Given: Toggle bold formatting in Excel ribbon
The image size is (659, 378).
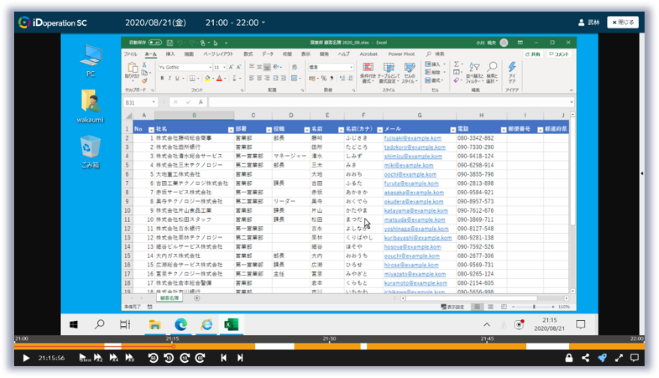Looking at the screenshot, I should click(x=162, y=78).
